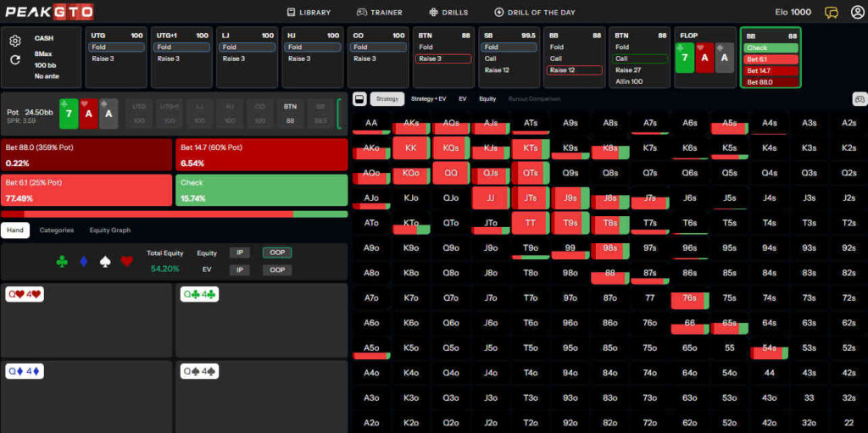Open the Library menu
Screen dimensions: 868x433
309,13
